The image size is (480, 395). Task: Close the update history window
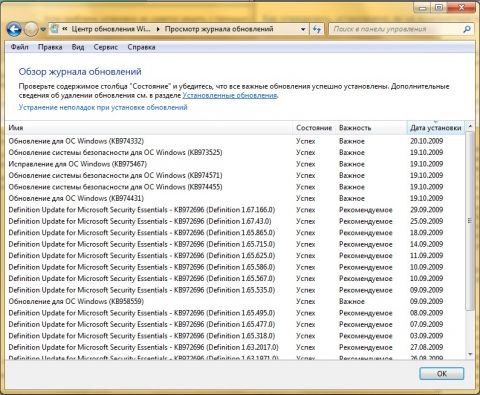pos(462,7)
